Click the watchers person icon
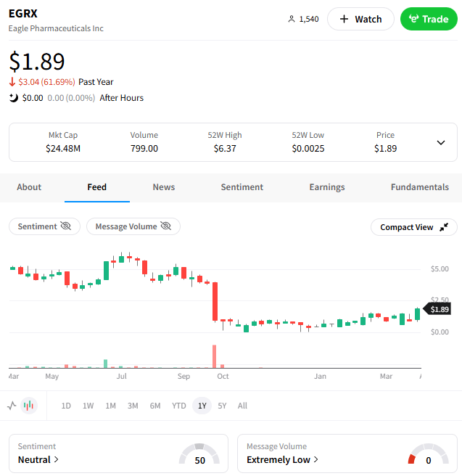Viewport: 462px width, 476px height. point(292,19)
